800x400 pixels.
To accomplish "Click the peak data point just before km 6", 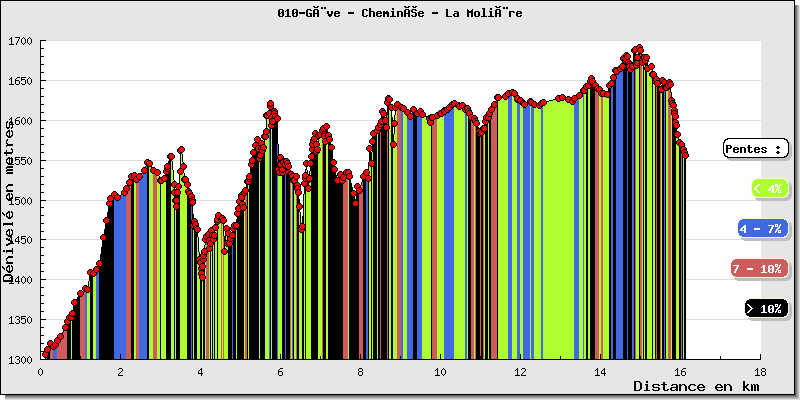I will (270, 104).
